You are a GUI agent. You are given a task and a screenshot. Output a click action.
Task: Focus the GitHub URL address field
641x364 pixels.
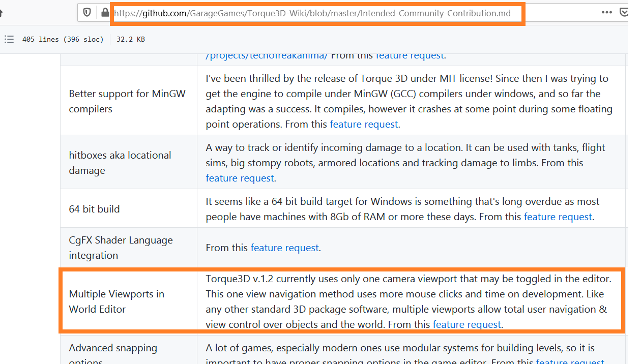[x=312, y=13]
